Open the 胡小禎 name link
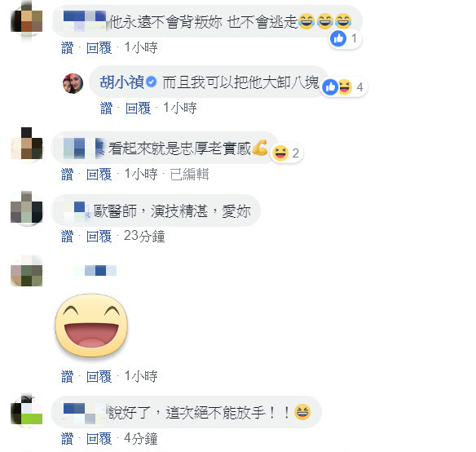Screen dimensions: 476x452 point(121,82)
